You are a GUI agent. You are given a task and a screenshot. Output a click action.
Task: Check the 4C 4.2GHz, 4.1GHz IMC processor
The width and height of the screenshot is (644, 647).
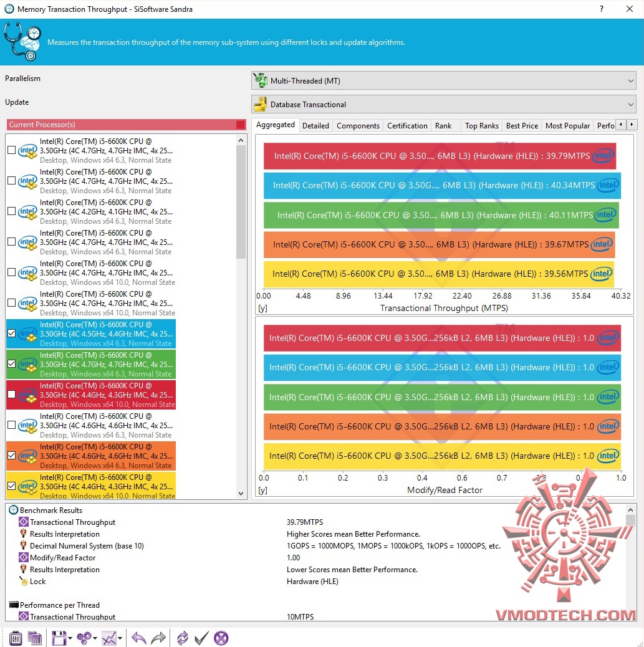click(12, 211)
